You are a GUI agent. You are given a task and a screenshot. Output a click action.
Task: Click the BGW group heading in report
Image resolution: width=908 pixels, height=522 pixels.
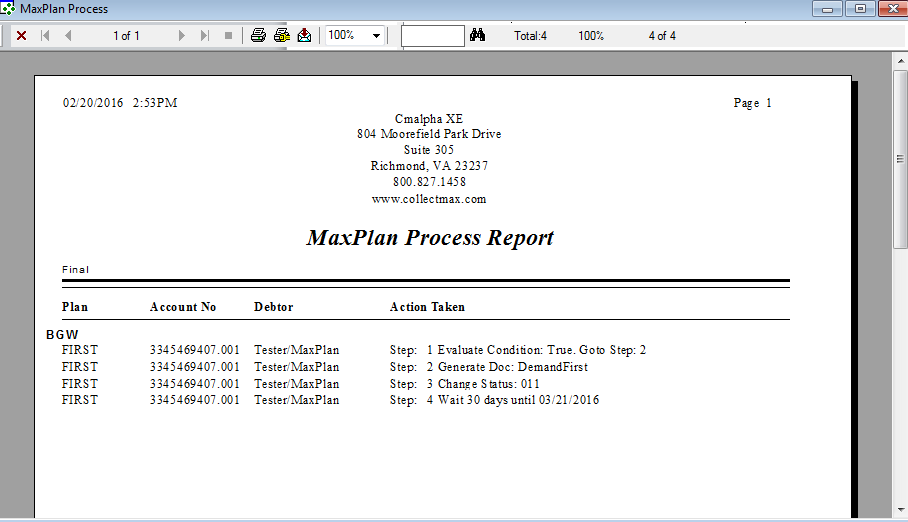tap(62, 334)
